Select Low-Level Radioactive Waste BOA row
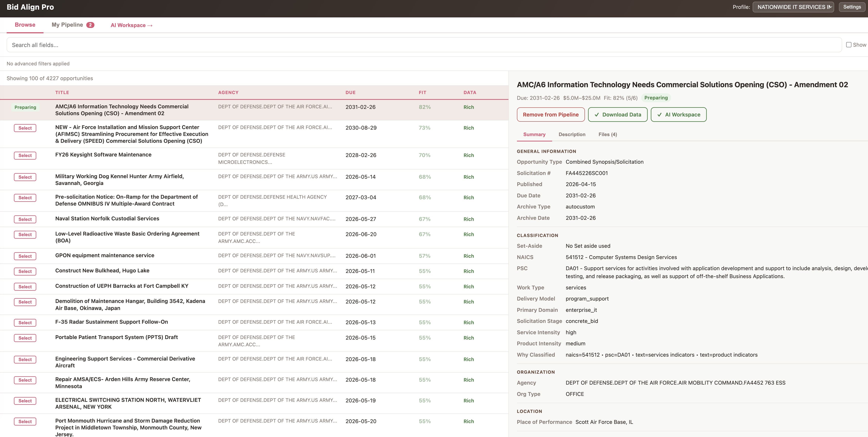This screenshot has width=868, height=437. point(25,234)
